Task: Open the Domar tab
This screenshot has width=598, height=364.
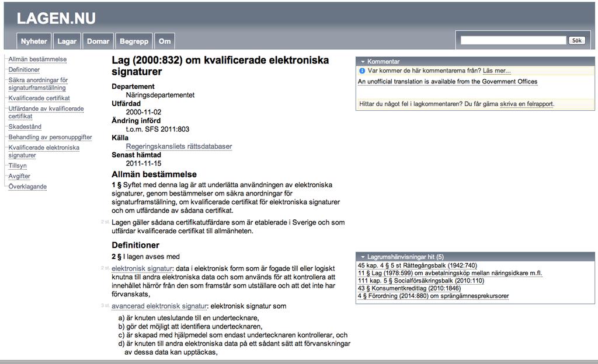Action: [98, 41]
